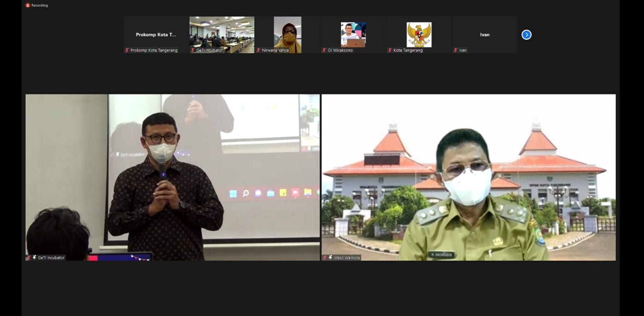Image resolution: width=644 pixels, height=316 pixels.
Task: Select Ivan participant tile
Action: click(x=485, y=34)
